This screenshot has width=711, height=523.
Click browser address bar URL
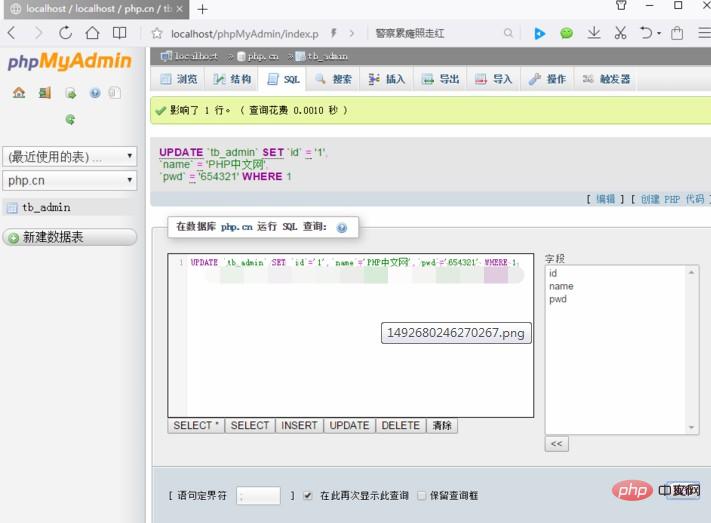(245, 34)
